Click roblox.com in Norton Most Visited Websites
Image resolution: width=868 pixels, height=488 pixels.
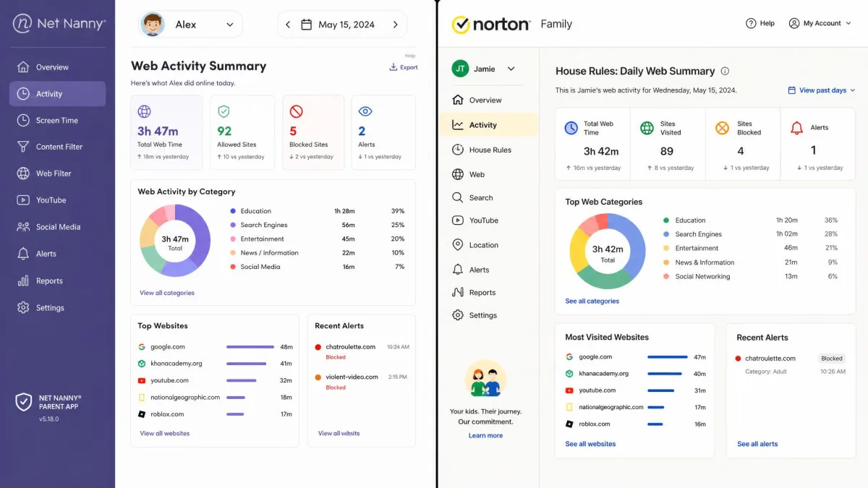click(595, 424)
